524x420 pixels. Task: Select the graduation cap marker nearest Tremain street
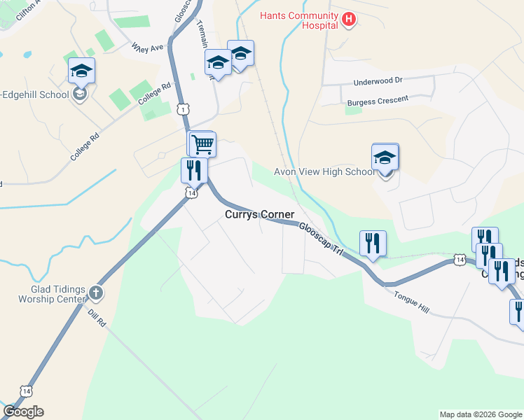218,63
